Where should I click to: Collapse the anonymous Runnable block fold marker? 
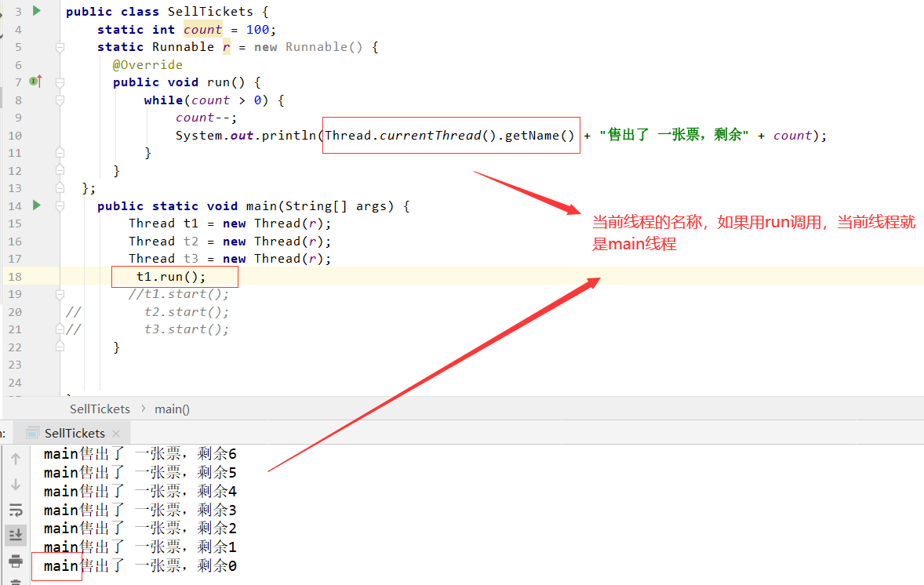click(59, 47)
